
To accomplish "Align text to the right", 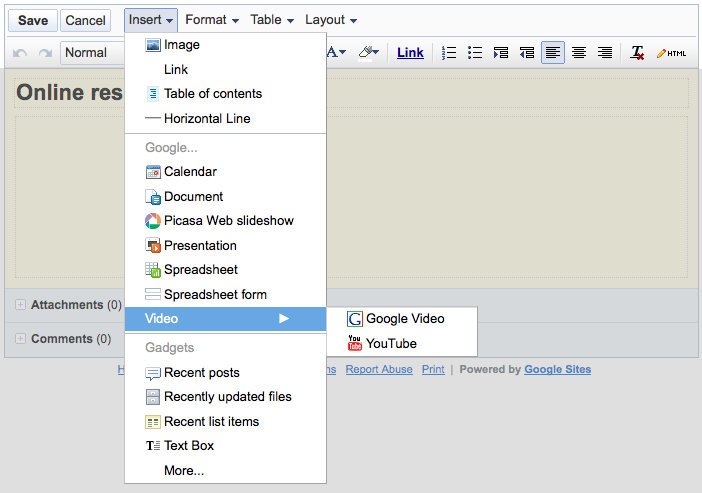I will pyautogui.click(x=605, y=53).
